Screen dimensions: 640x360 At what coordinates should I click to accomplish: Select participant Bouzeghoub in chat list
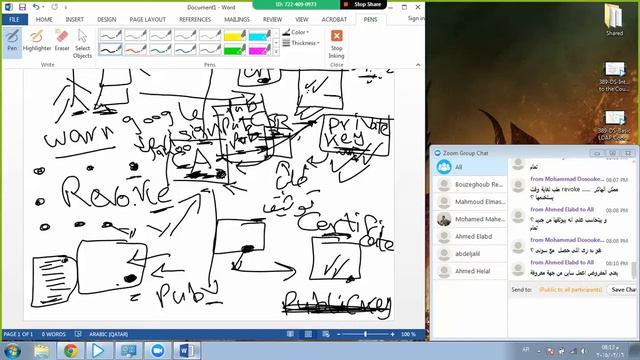pos(470,184)
